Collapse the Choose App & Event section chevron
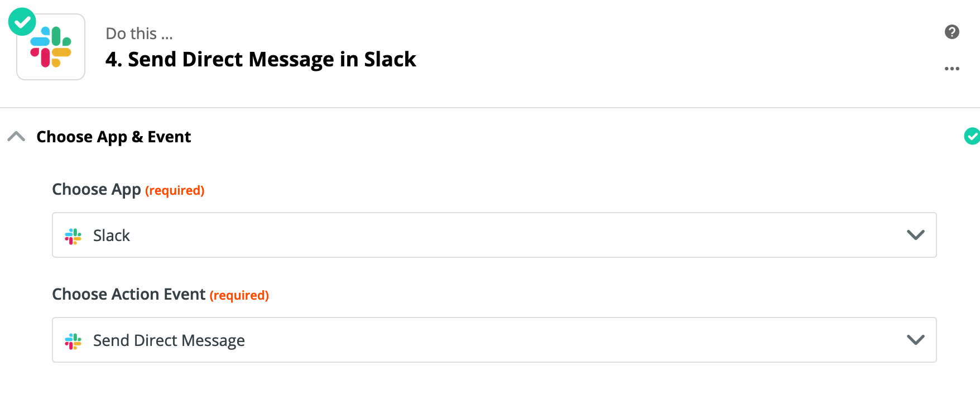980x404 pixels. 17,136
